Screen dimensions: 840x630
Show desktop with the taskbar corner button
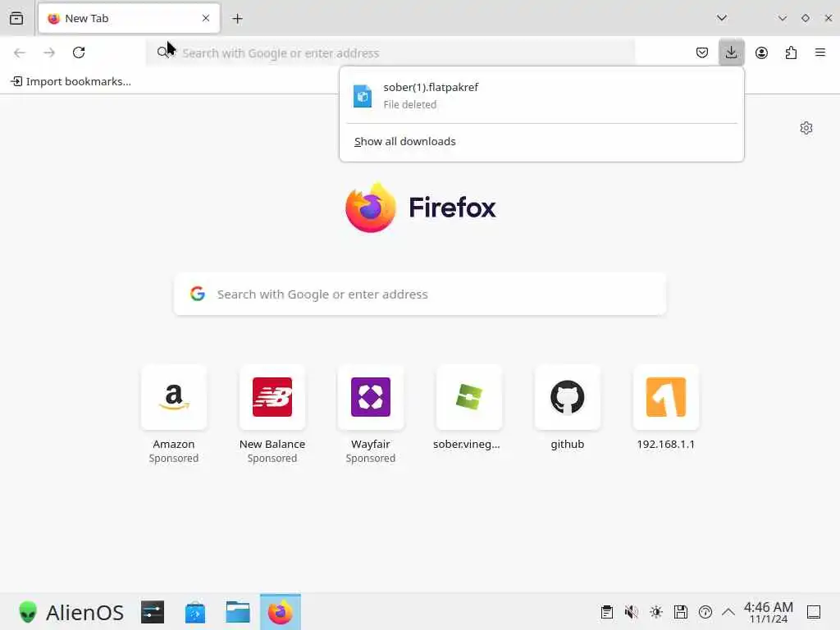tap(814, 612)
